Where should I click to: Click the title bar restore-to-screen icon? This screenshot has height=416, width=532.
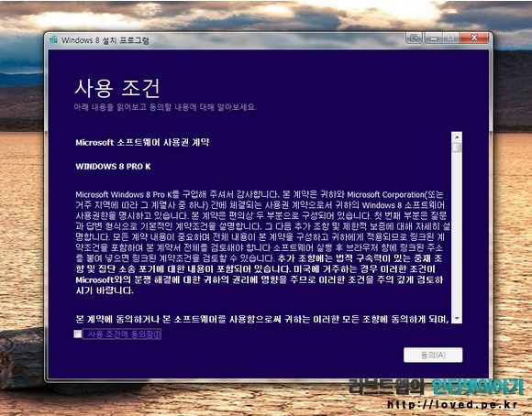pyautogui.click(x=415, y=38)
